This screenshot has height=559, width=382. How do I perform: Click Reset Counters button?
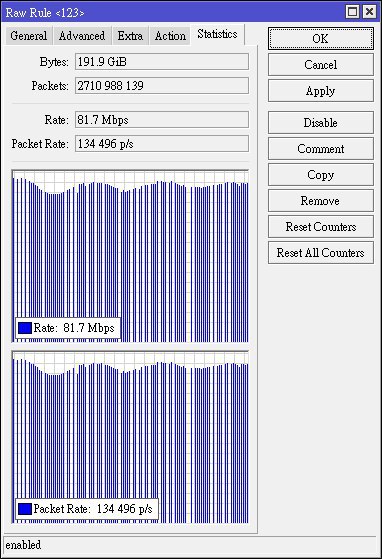321,227
